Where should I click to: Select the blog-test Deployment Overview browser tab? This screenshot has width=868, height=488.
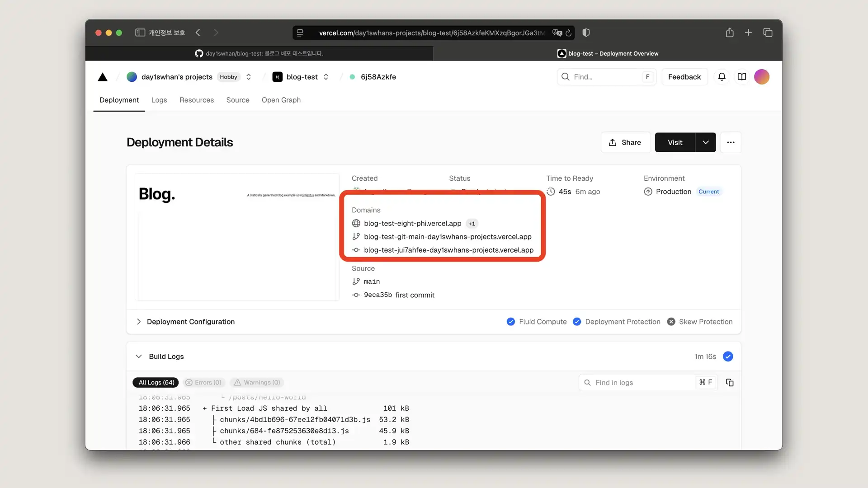608,53
